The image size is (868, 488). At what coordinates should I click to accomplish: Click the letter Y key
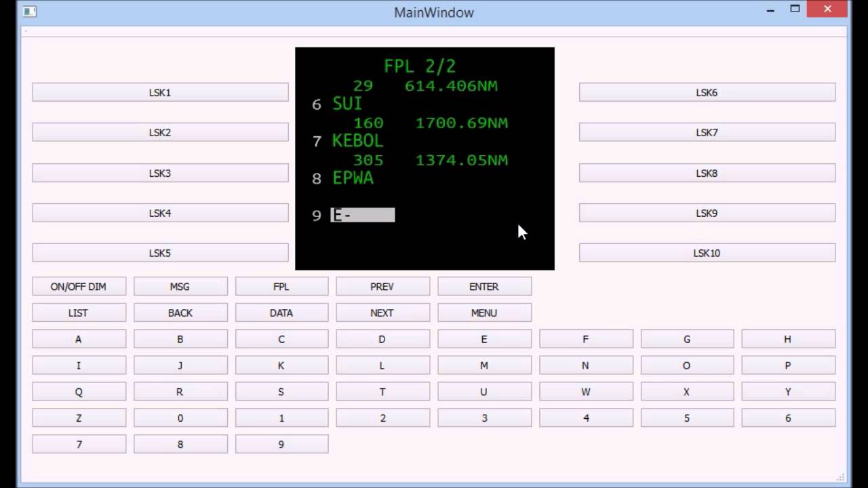pyautogui.click(x=788, y=392)
